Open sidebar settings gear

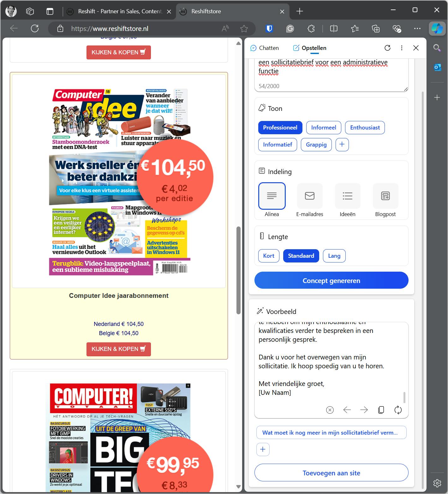click(x=437, y=483)
